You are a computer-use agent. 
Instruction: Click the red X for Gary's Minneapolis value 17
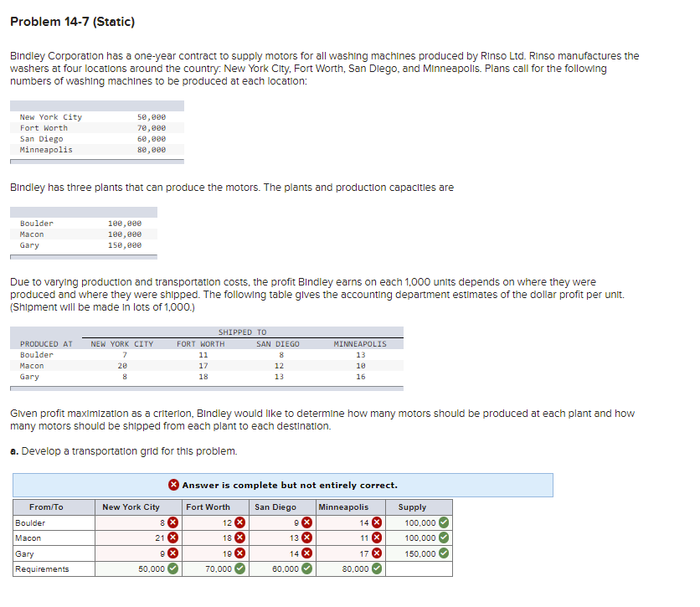coord(377,552)
